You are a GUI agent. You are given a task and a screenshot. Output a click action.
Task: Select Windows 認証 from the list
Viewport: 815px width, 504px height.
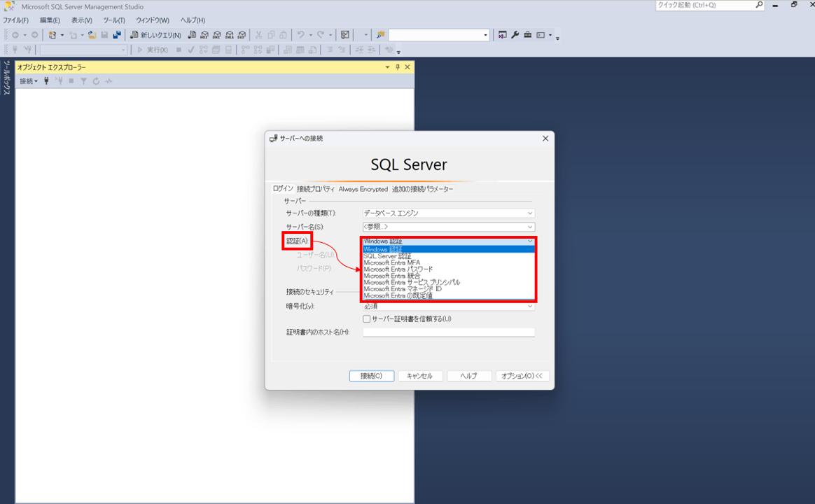click(449, 249)
